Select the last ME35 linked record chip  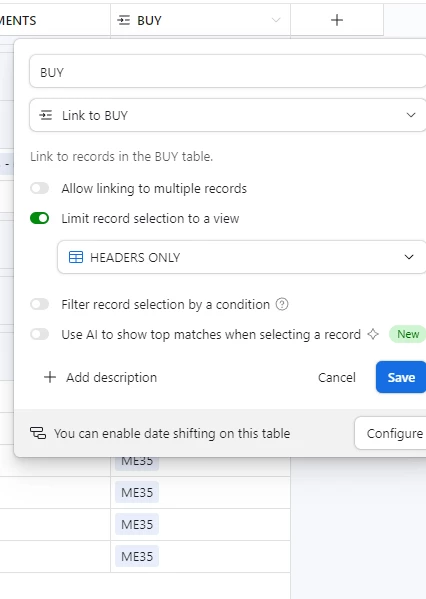pyautogui.click(x=137, y=556)
